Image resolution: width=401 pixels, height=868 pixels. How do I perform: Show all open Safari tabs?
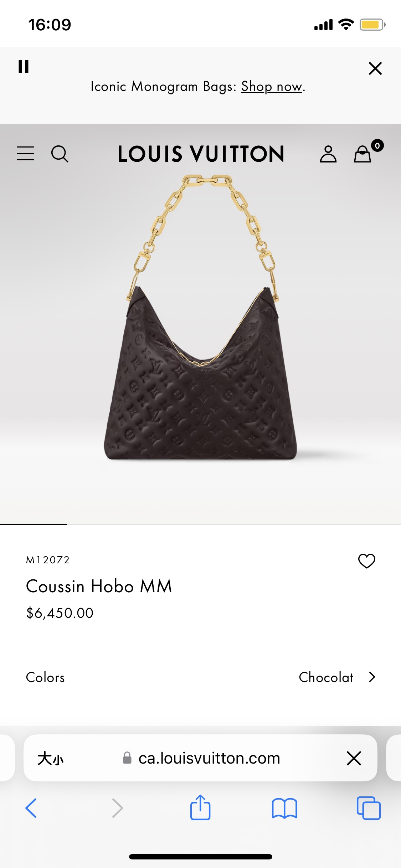[x=369, y=808]
